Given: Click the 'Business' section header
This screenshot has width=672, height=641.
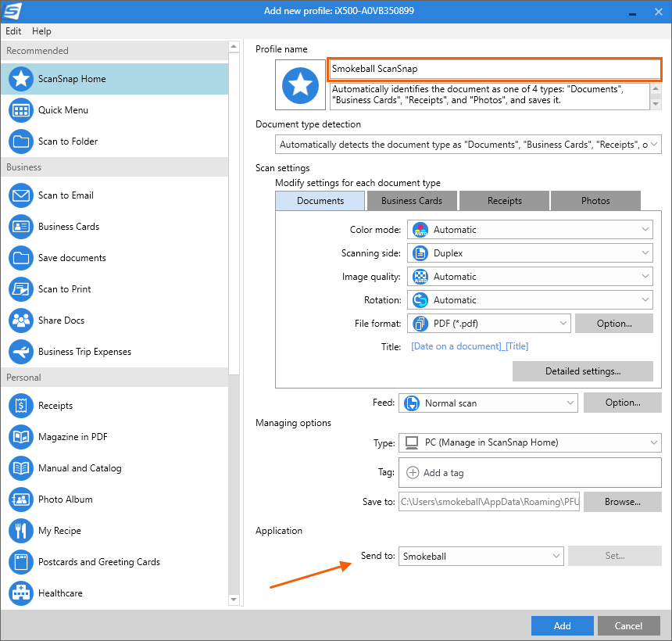Looking at the screenshot, I should point(114,167).
